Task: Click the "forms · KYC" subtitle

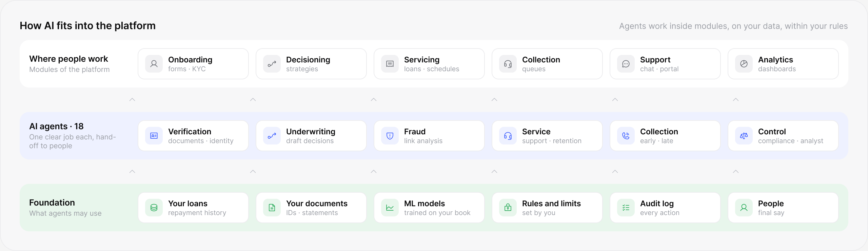Action: (187, 69)
